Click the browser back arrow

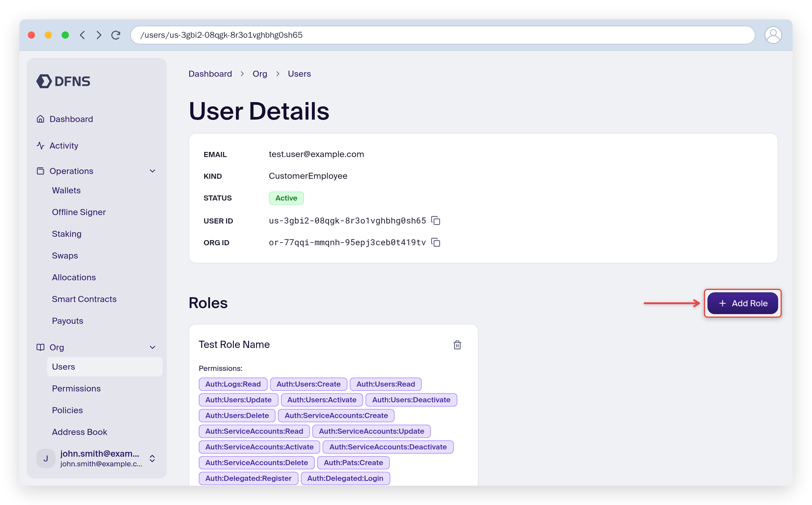82,35
